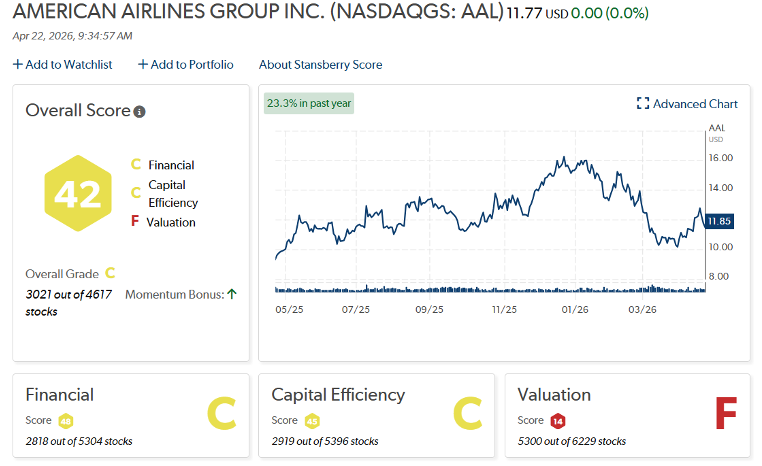This screenshot has width=762, height=466.
Task: Click the Overall Score info icon
Action: coord(140,112)
